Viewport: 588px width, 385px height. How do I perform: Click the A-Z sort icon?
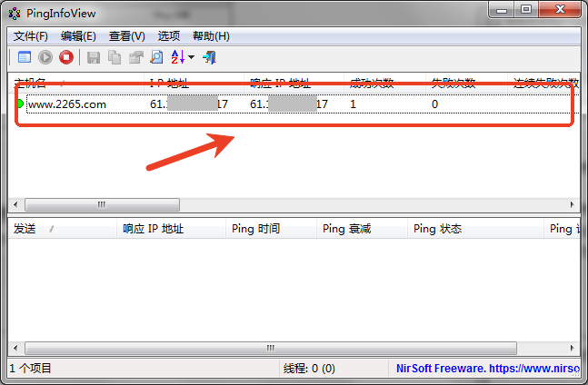pos(178,57)
